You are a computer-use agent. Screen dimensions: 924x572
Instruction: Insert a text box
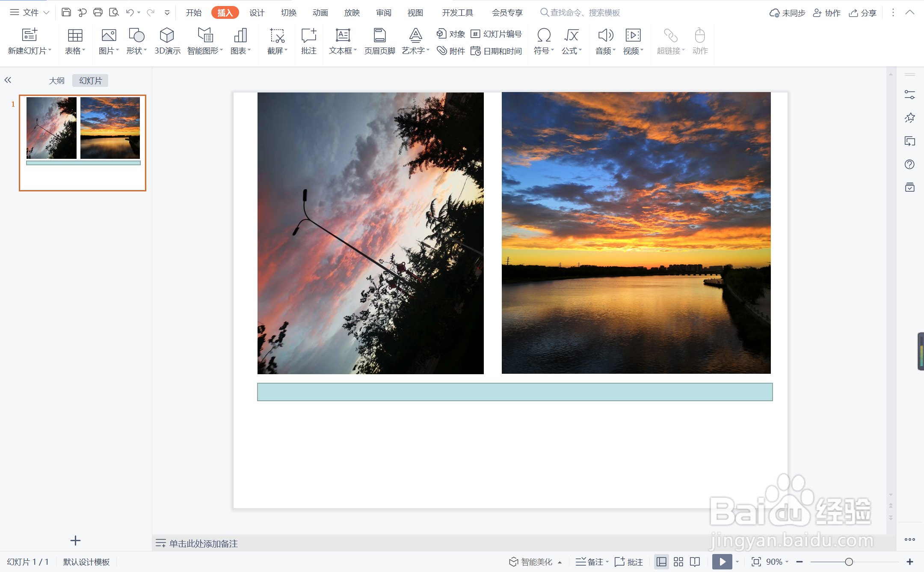point(343,42)
